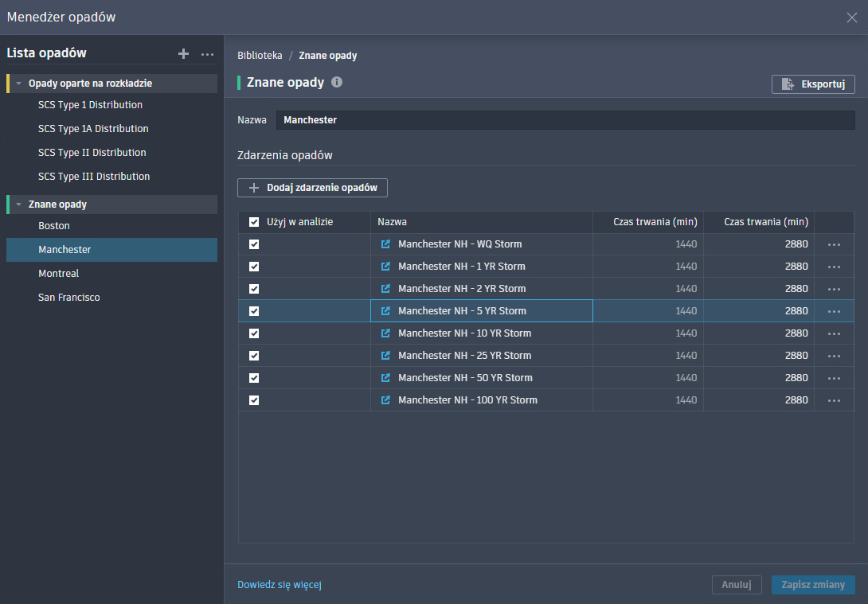Open more options for 25 YR Storm row
The image size is (868, 604).
(834, 356)
